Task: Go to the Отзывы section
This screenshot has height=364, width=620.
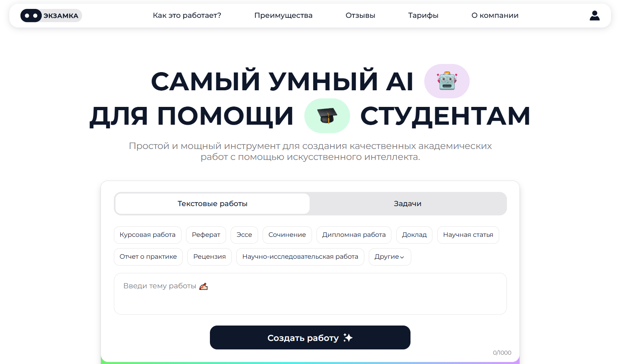Action: tap(360, 15)
